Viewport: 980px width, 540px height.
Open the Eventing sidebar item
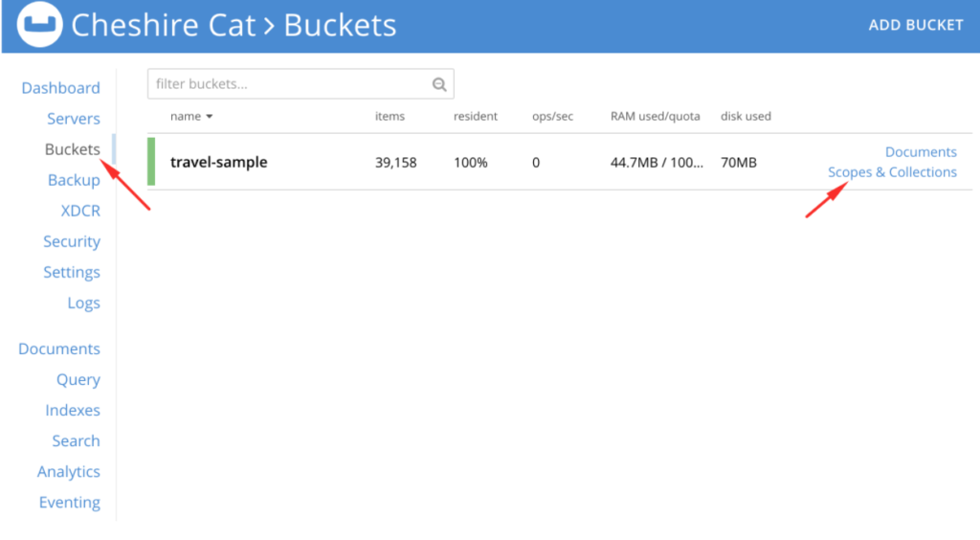click(x=69, y=502)
